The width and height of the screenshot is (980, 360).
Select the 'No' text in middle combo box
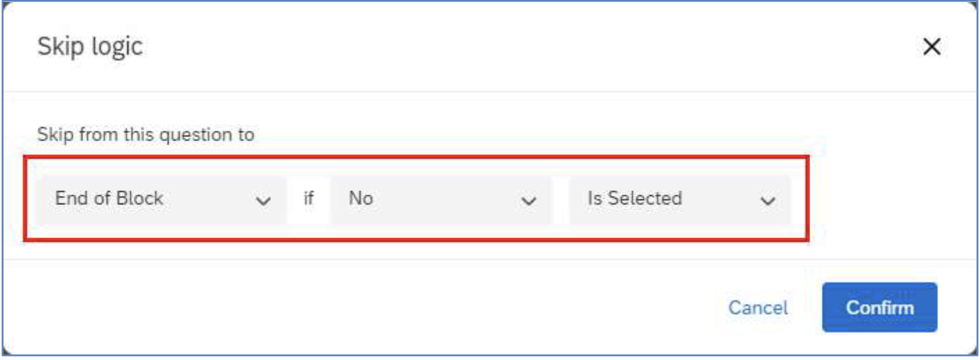[361, 199]
